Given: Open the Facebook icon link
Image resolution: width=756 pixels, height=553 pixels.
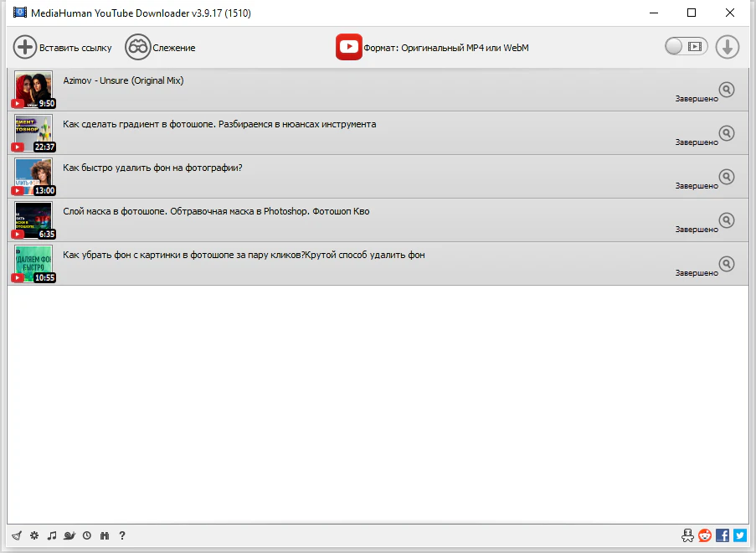Looking at the screenshot, I should 723,535.
